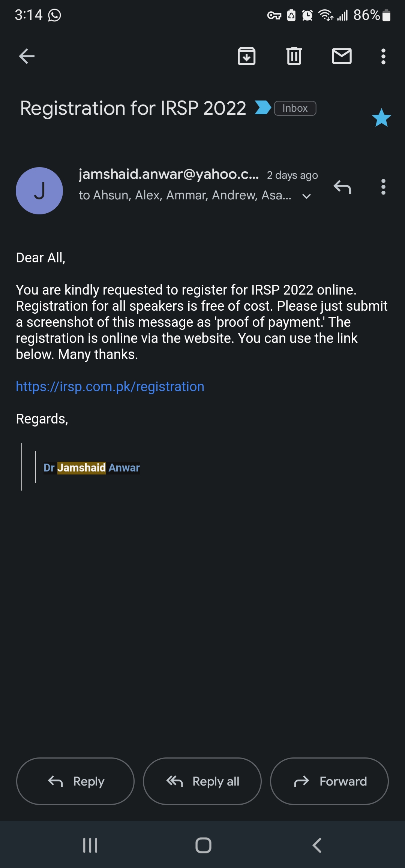
Task: Forward this email
Action: [329, 781]
